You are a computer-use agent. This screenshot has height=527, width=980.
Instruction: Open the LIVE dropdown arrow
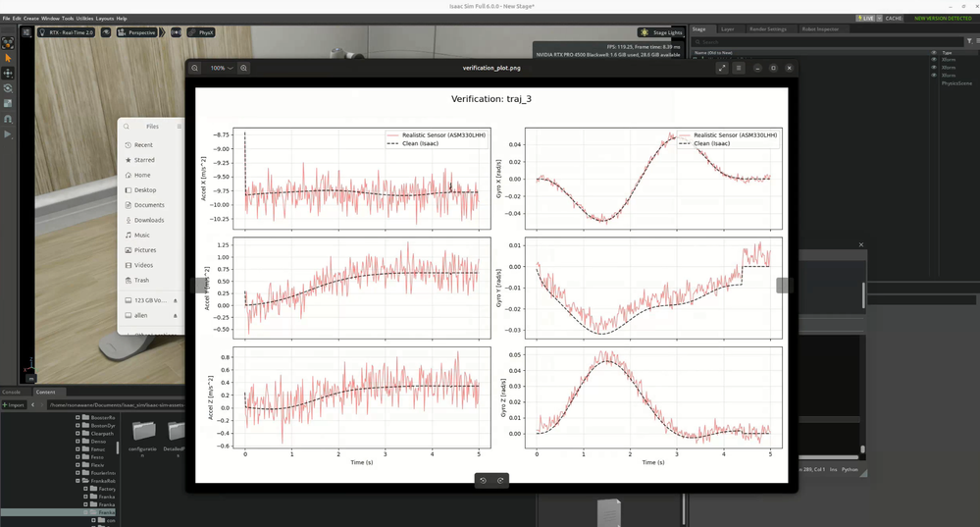pyautogui.click(x=879, y=19)
